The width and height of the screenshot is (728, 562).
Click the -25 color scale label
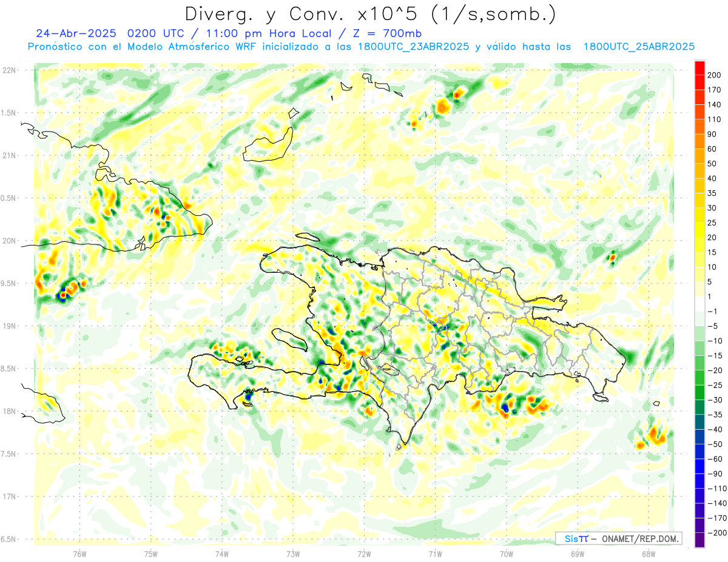click(x=714, y=385)
